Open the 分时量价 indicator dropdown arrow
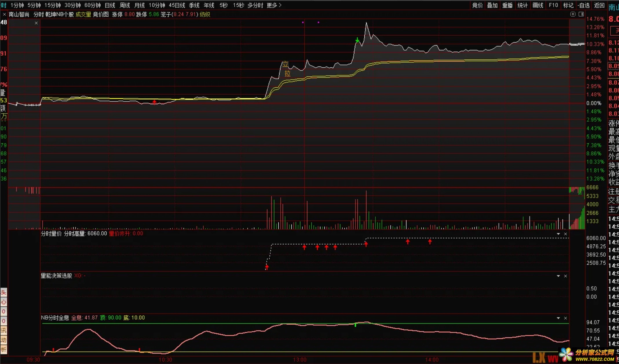 pos(558,234)
